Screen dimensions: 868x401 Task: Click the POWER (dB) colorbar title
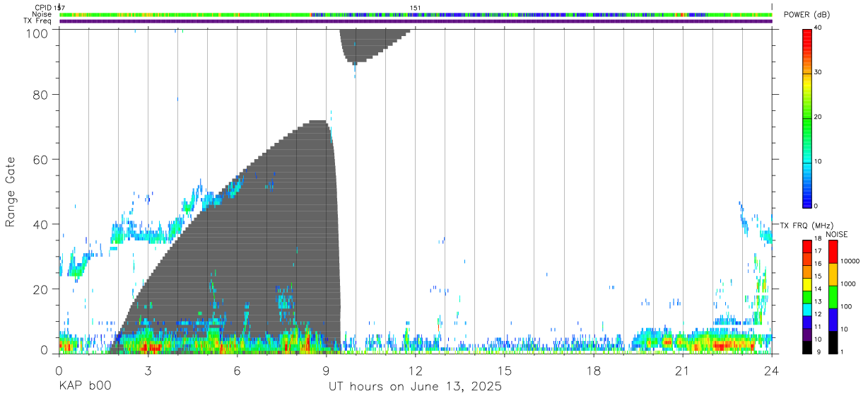click(x=807, y=15)
